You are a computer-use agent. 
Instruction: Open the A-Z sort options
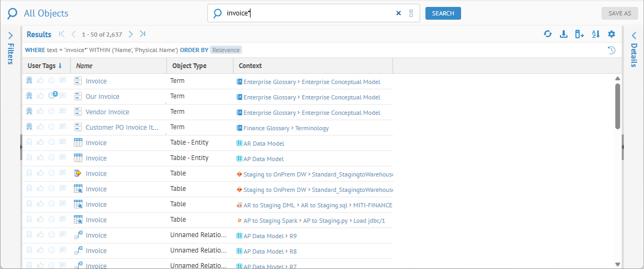coord(596,34)
